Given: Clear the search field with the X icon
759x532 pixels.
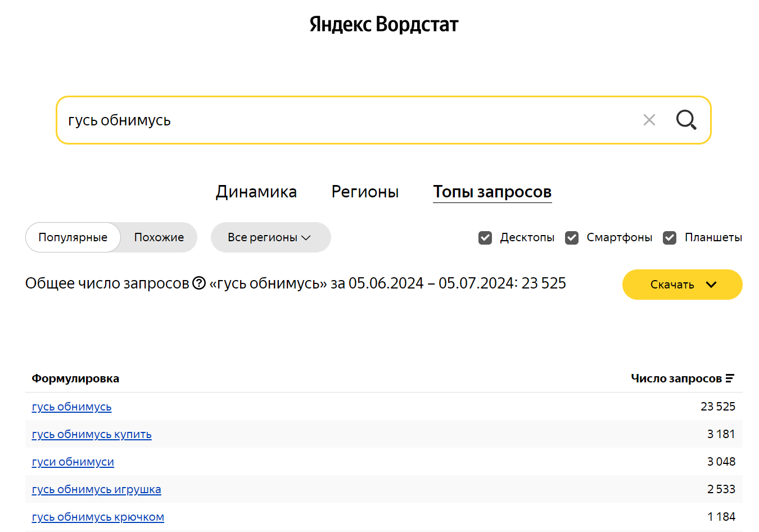Looking at the screenshot, I should (649, 120).
